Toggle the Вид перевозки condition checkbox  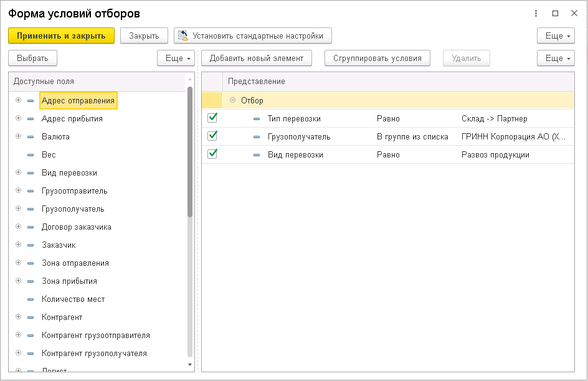pyautogui.click(x=212, y=154)
